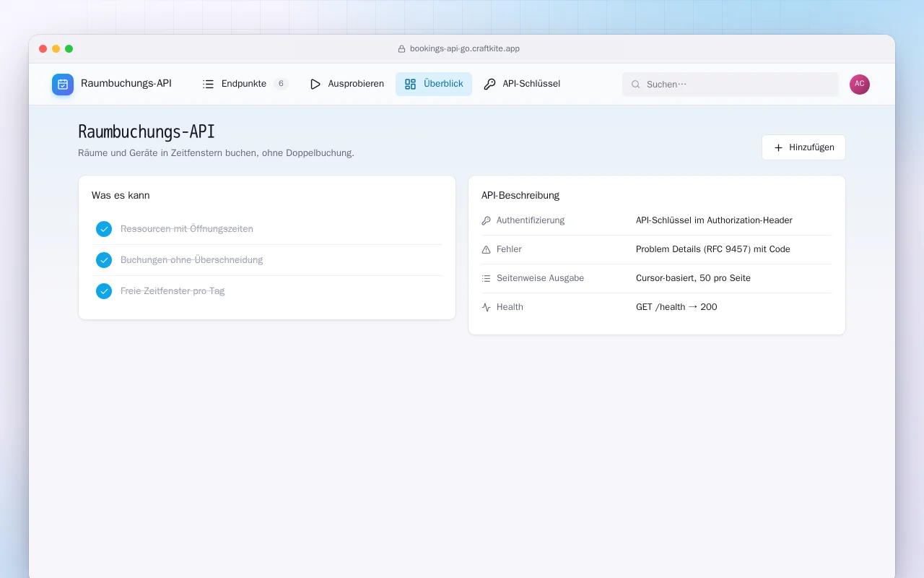Click the Ausprobieren play icon
Screen dimensions: 924x578
pos(315,84)
